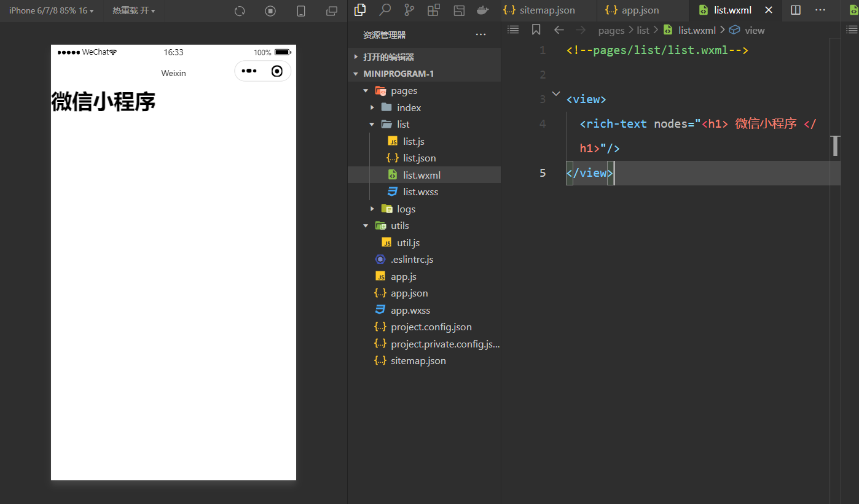Image resolution: width=859 pixels, height=504 pixels.
Task: Expand the index folder
Action: (x=409, y=107)
